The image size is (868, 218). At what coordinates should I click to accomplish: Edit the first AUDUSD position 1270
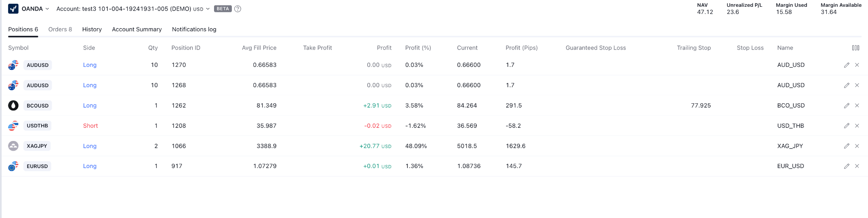846,65
